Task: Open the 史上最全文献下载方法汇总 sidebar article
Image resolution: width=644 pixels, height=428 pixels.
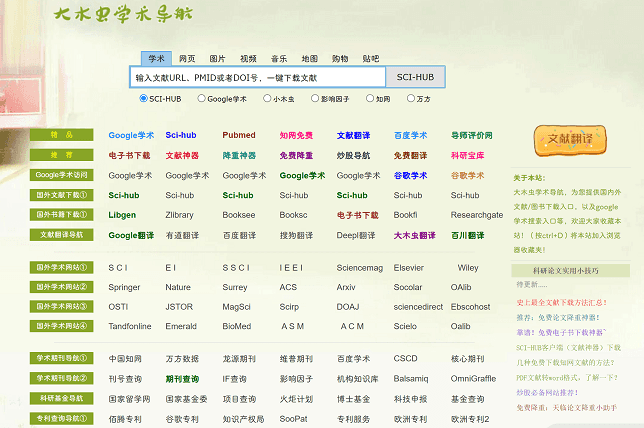Action: [570, 301]
